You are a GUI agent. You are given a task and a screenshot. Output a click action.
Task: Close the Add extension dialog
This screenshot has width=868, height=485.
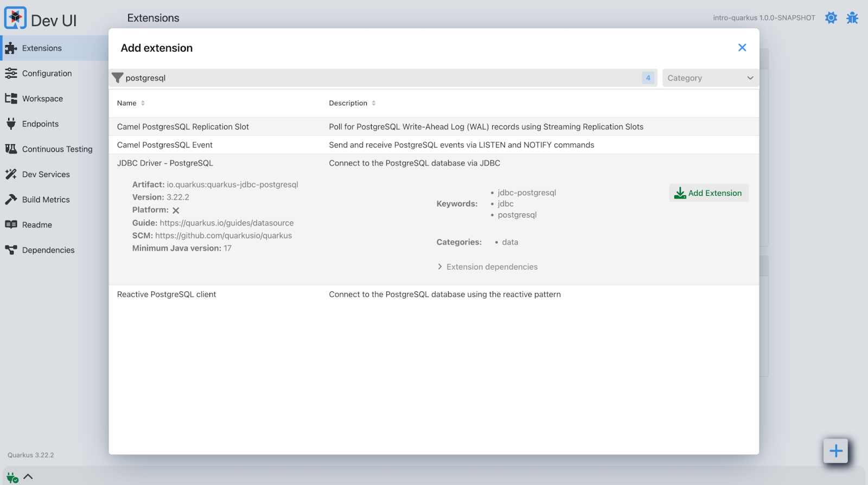point(742,48)
